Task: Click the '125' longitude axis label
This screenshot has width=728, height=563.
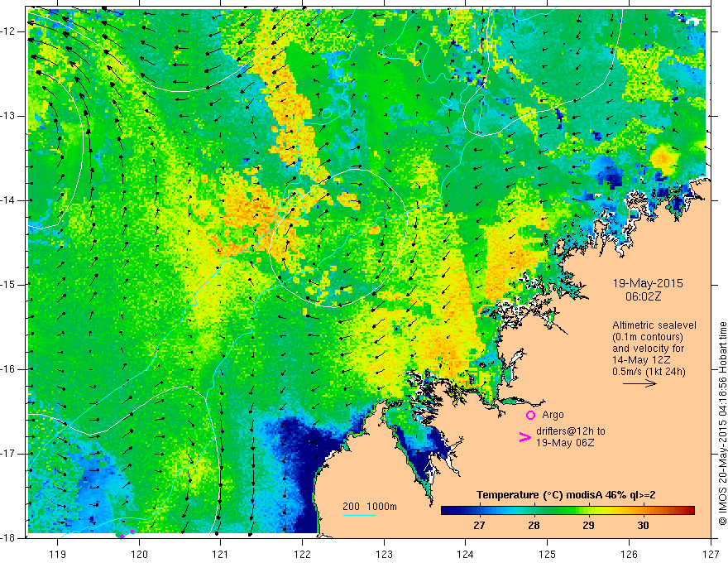Action: coord(547,554)
